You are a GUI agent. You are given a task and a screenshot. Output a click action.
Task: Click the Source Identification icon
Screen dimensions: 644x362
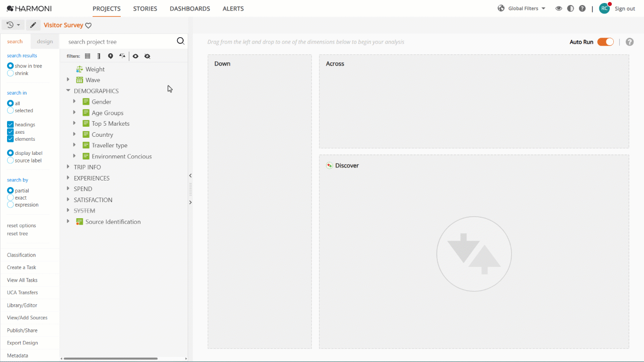pyautogui.click(x=79, y=222)
